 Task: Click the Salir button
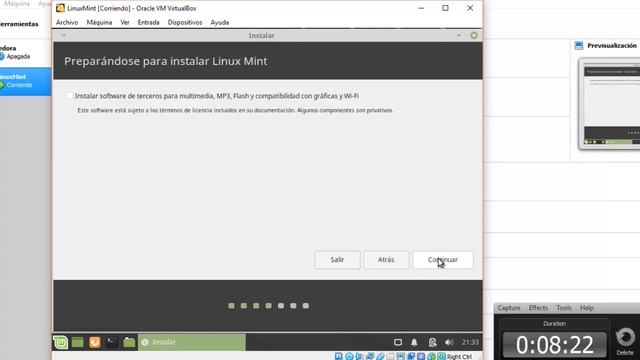click(x=337, y=260)
